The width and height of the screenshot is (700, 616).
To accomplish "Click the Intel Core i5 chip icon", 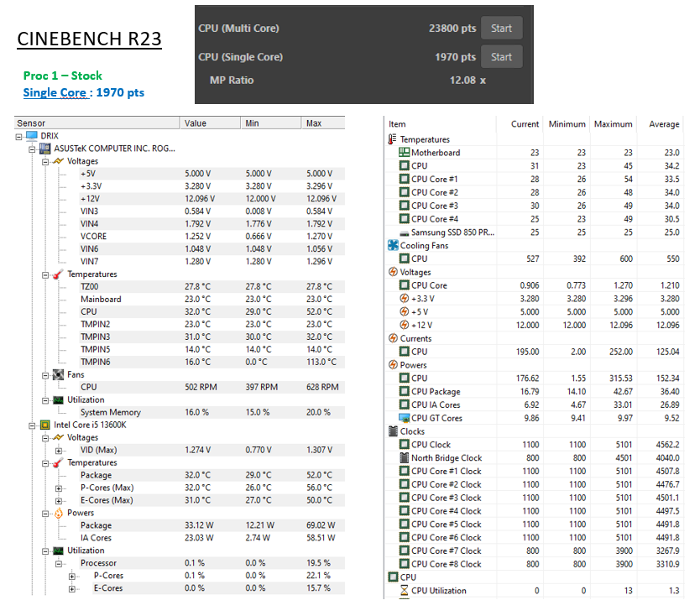I will click(44, 425).
